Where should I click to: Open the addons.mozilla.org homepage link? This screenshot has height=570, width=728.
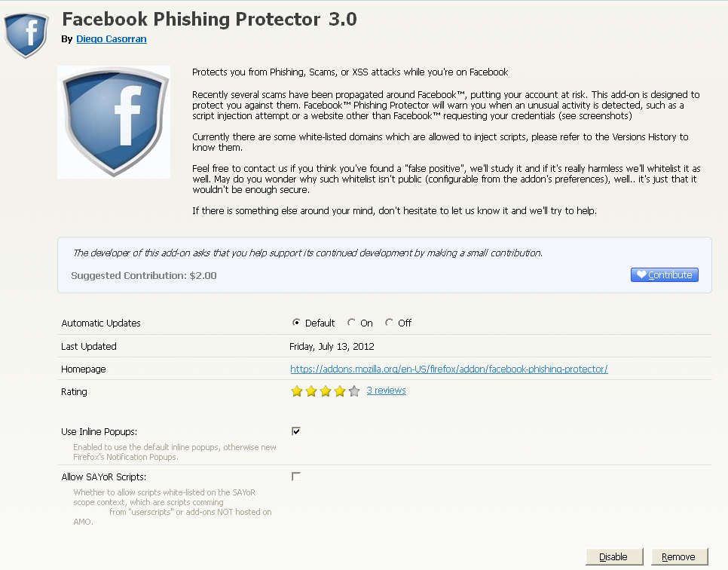449,369
